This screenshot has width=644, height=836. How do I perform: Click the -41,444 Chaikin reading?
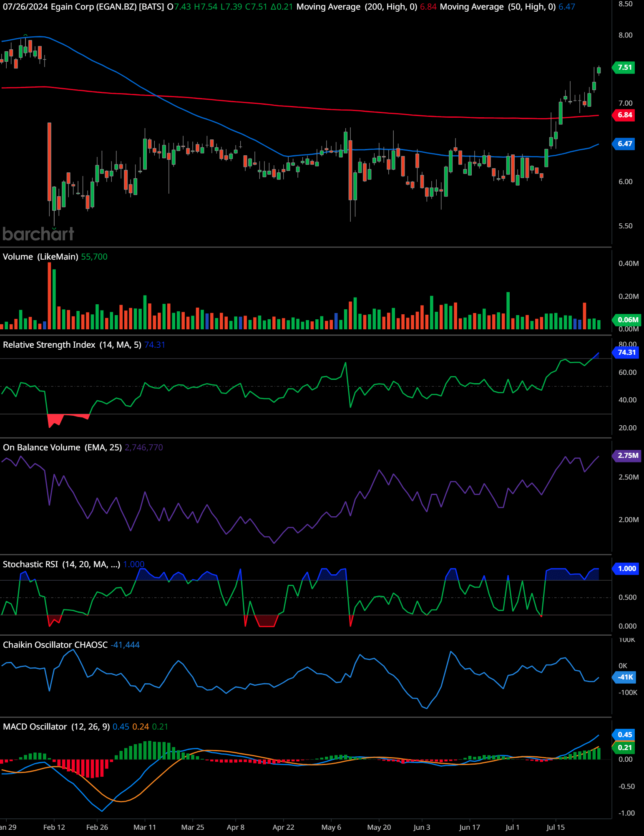click(125, 645)
